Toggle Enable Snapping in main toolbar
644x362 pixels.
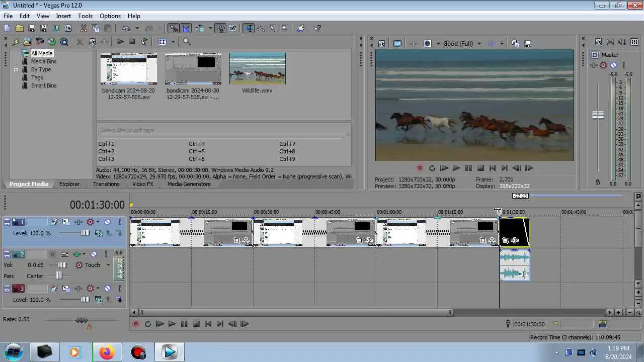pyautogui.click(x=173, y=28)
